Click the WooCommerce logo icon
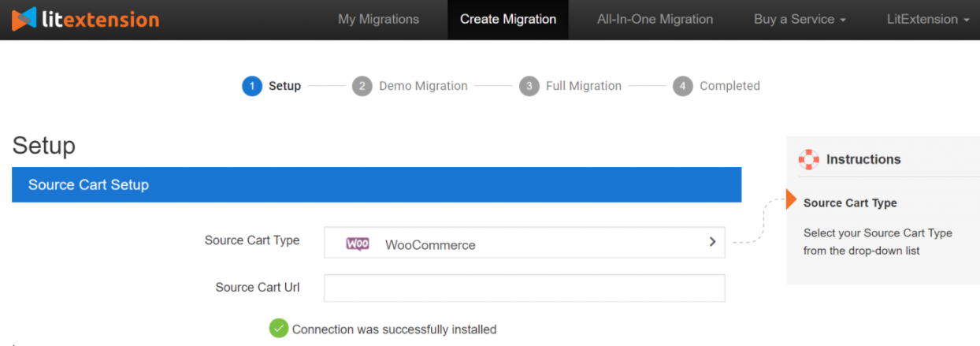Viewport: 980px width, 346px height. coord(358,244)
